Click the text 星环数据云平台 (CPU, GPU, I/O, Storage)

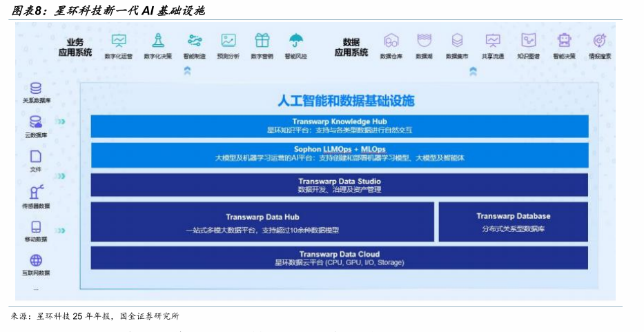340,262
